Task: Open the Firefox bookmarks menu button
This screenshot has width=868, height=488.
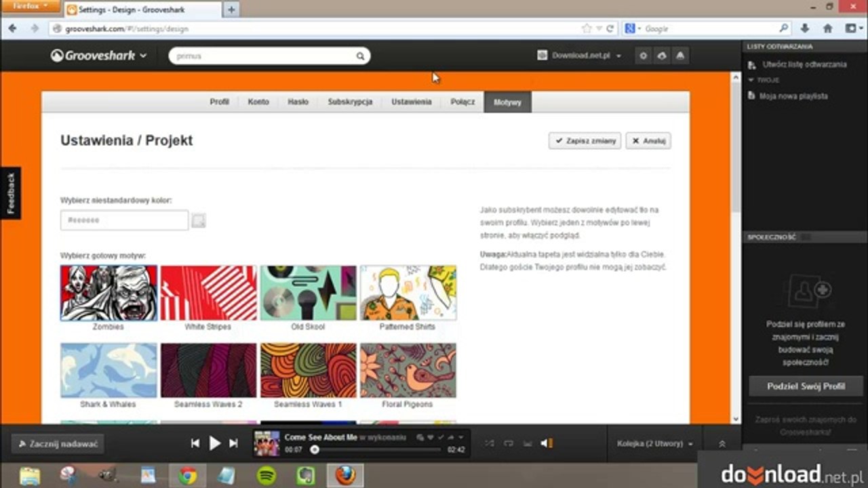Action: point(852,28)
